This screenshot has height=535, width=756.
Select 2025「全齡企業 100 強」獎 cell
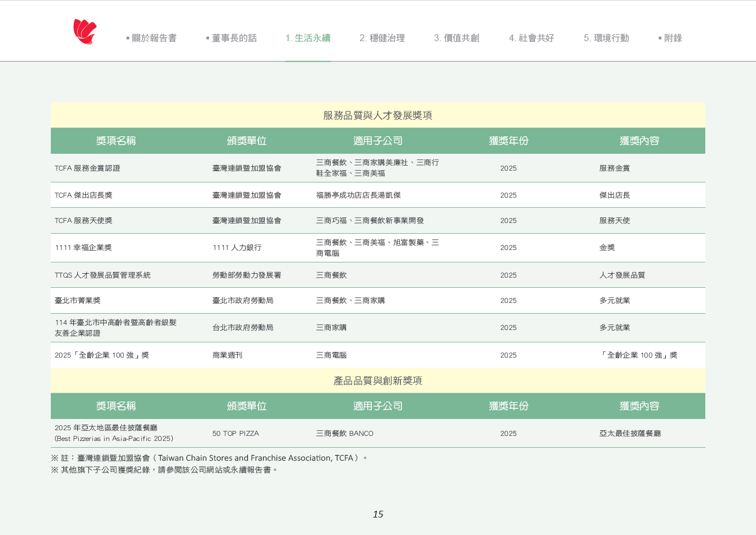pyautogui.click(x=102, y=355)
